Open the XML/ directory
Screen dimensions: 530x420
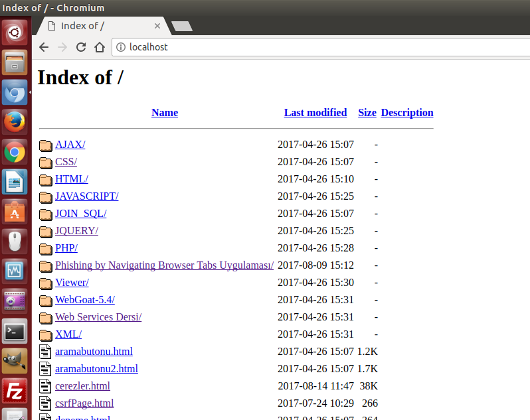pyautogui.click(x=68, y=334)
